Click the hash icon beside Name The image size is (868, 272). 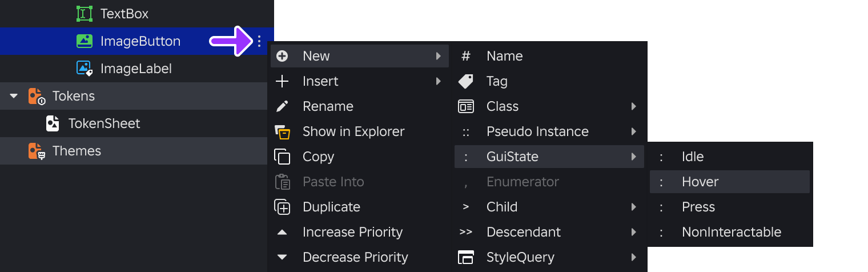[466, 56]
